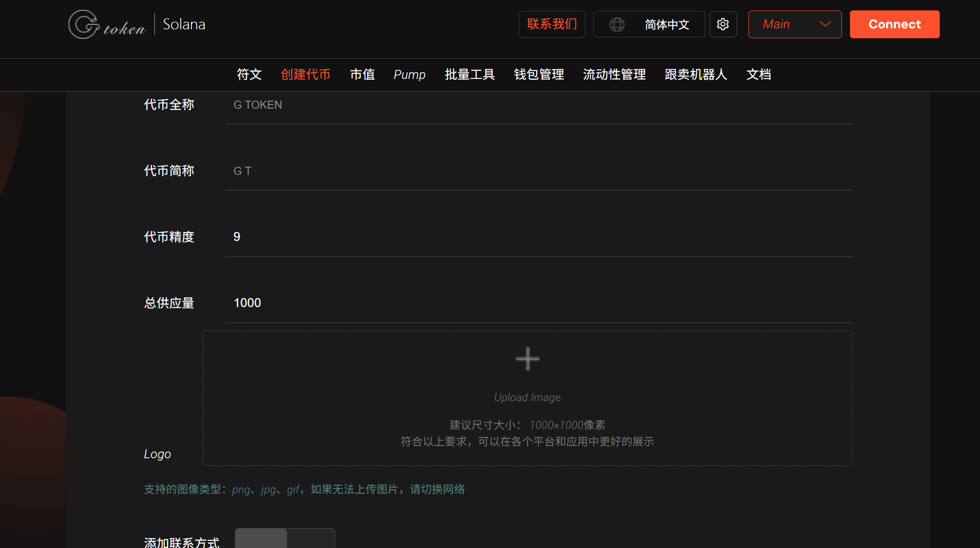The image size is (980, 548).
Task: Click the 代币简称 label
Action: coord(169,171)
